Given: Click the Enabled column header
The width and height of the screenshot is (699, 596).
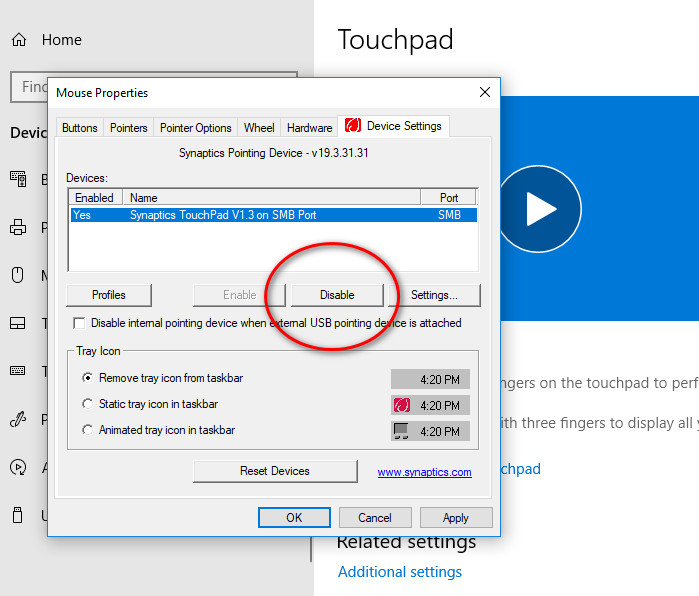Looking at the screenshot, I should pyautogui.click(x=95, y=197).
